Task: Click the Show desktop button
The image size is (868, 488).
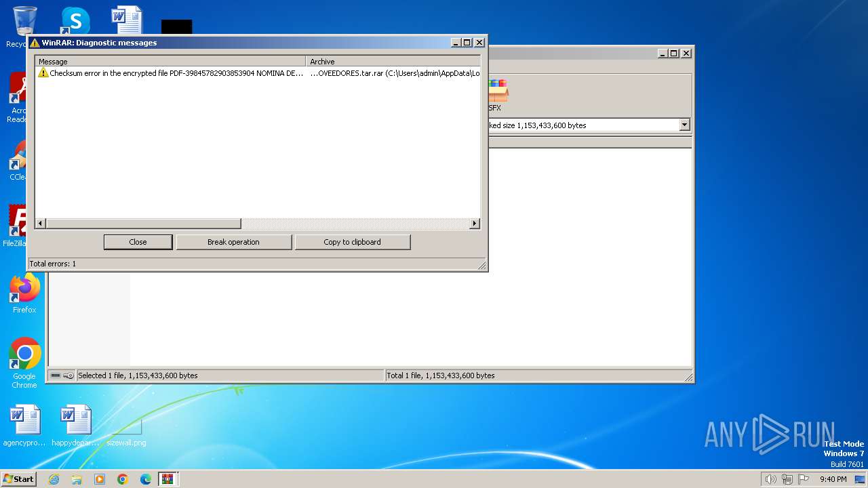Action: (861, 479)
